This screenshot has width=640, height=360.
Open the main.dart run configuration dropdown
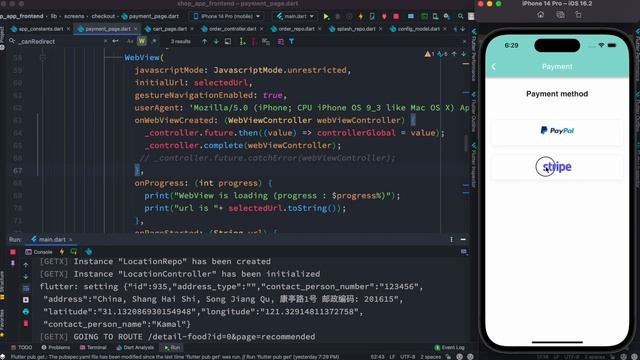coord(295,16)
